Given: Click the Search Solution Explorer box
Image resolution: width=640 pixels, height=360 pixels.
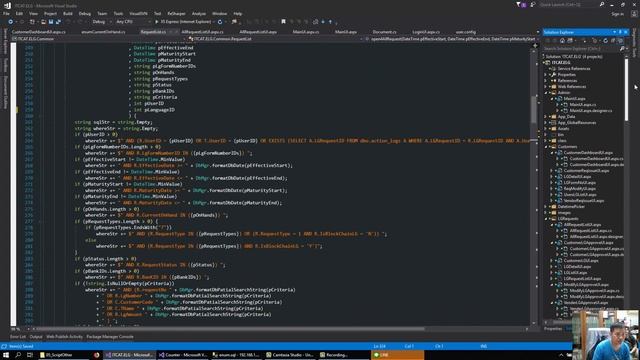Looking at the screenshot, I should tap(581, 49).
